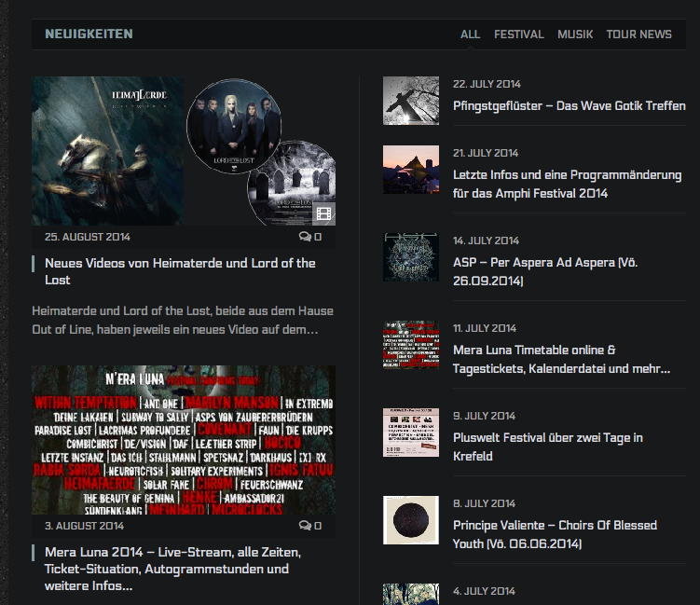
Task: Click the ASP album cover thumbnail
Action: tap(411, 257)
